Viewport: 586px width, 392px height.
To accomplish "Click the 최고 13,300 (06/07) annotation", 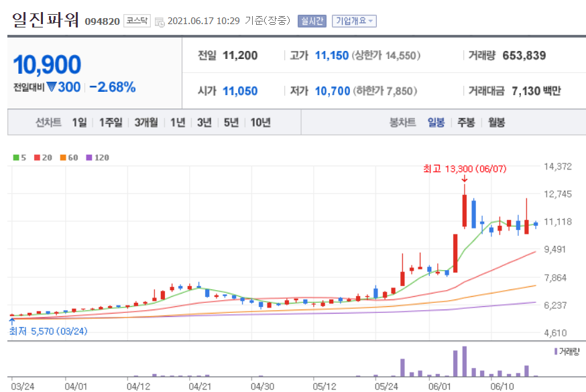I will [x=465, y=169].
